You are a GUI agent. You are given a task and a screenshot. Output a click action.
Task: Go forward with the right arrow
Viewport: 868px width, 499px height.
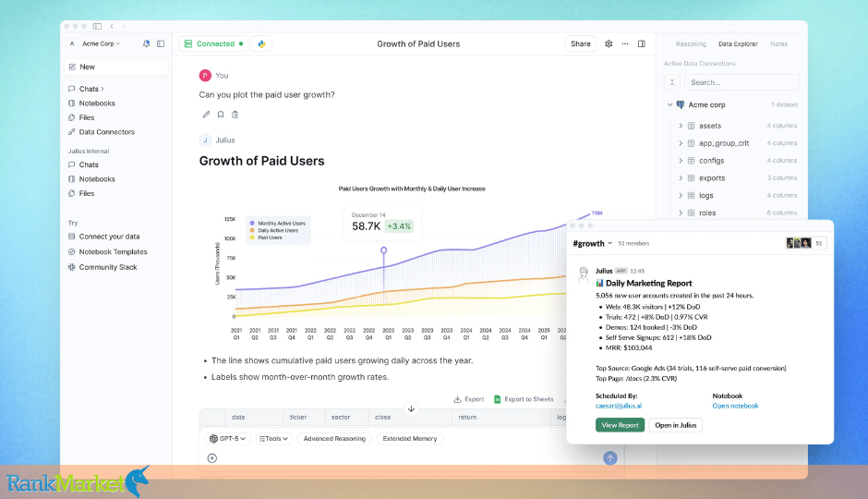[x=124, y=26]
